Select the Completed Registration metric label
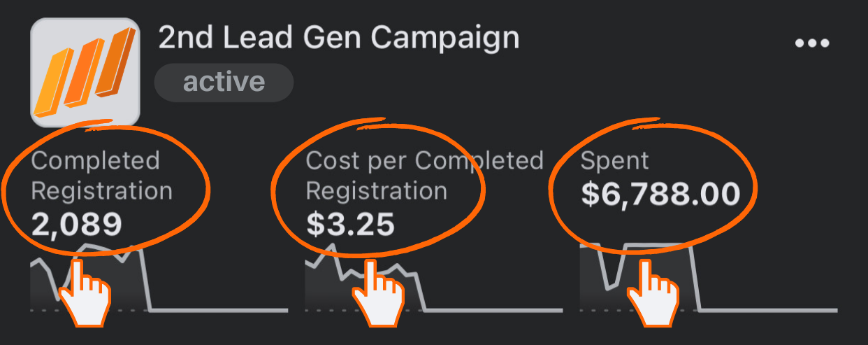The image size is (868, 345). pos(101,175)
